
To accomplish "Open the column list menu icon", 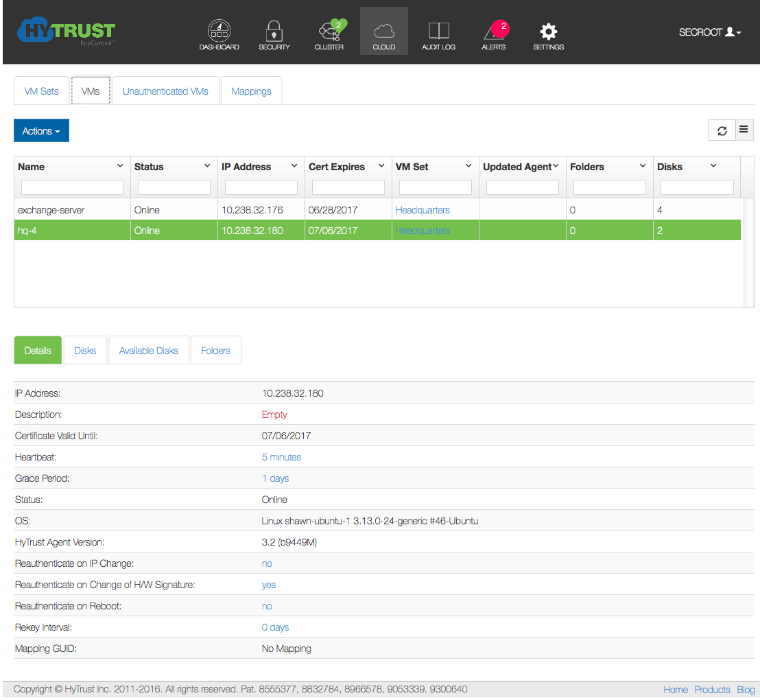I will (744, 130).
